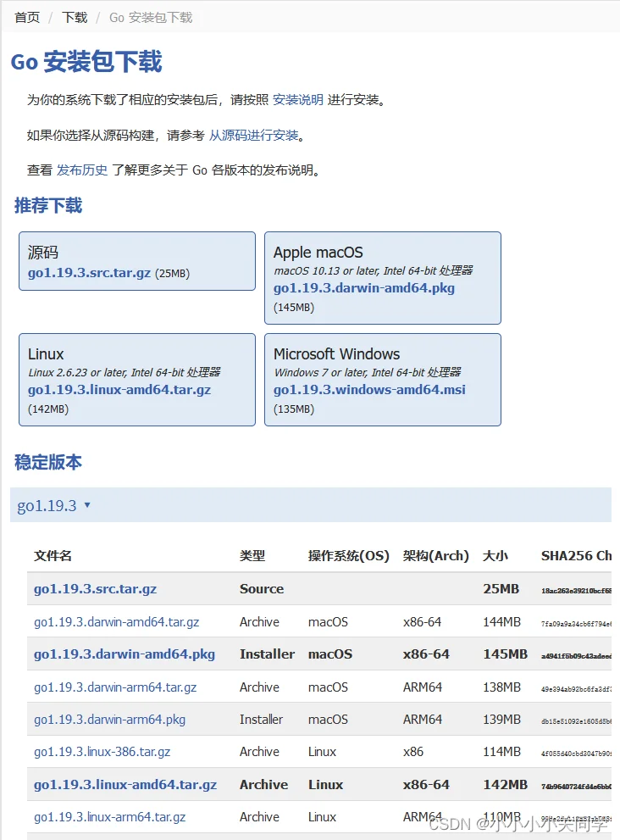Click go1.19.3.src.tar.gz in table
This screenshot has width=620, height=840.
point(96,589)
